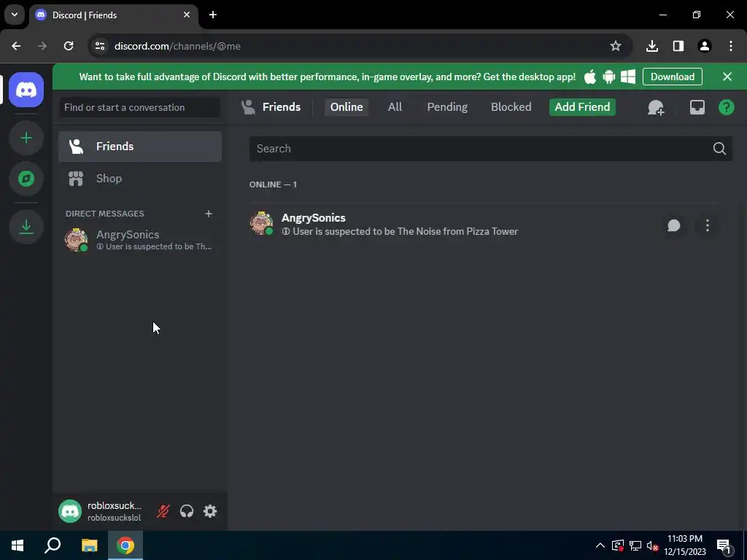This screenshot has height=560, width=747.
Task: Open AngrySonics direct message in sidebar
Action: tap(140, 239)
